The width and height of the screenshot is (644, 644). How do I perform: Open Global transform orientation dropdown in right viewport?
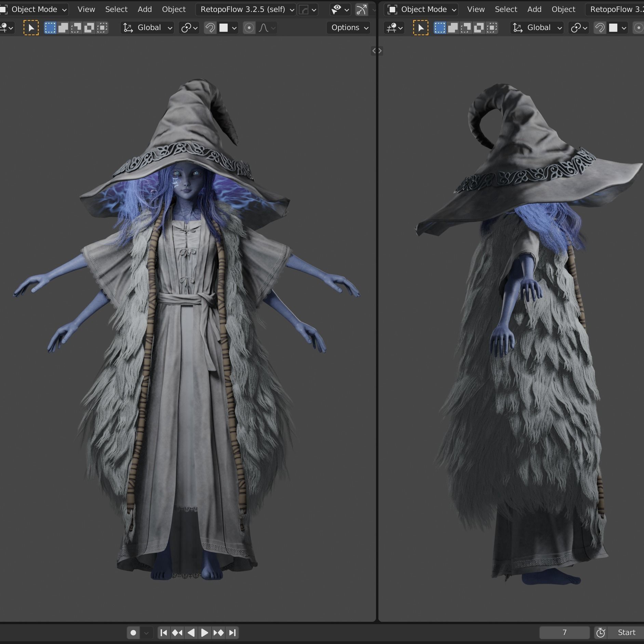(x=537, y=28)
